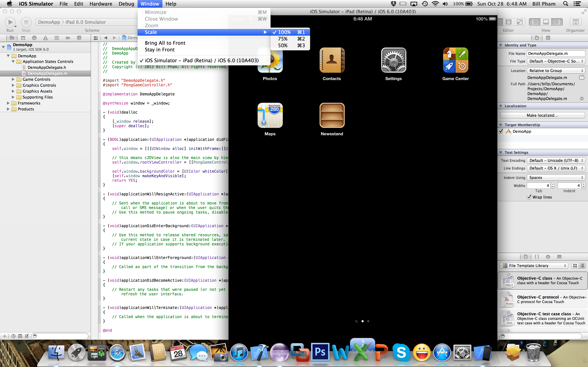Image resolution: width=588 pixels, height=367 pixels.
Task: Toggle the Wrap lines checkbox
Action: click(529, 197)
